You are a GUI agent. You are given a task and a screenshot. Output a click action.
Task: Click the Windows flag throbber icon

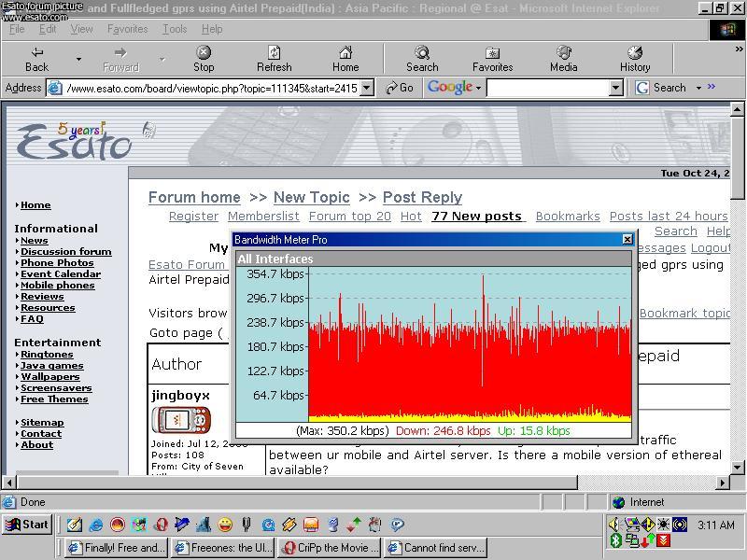727,30
